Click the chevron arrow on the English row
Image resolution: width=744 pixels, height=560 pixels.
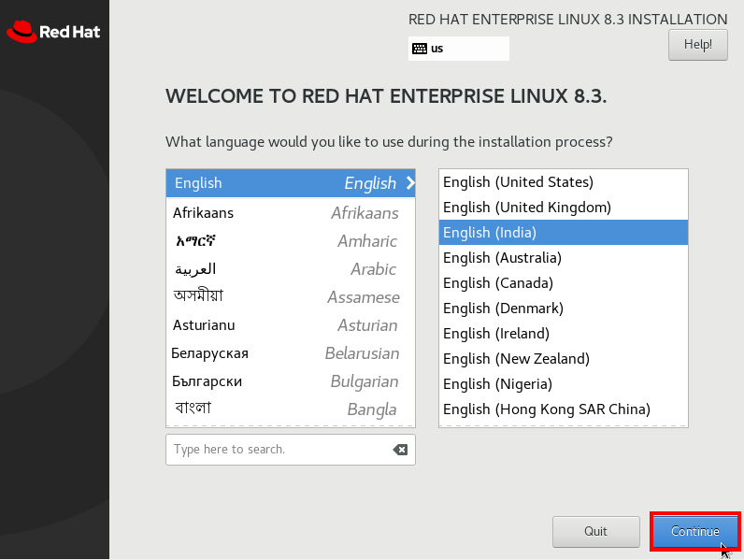click(x=410, y=183)
